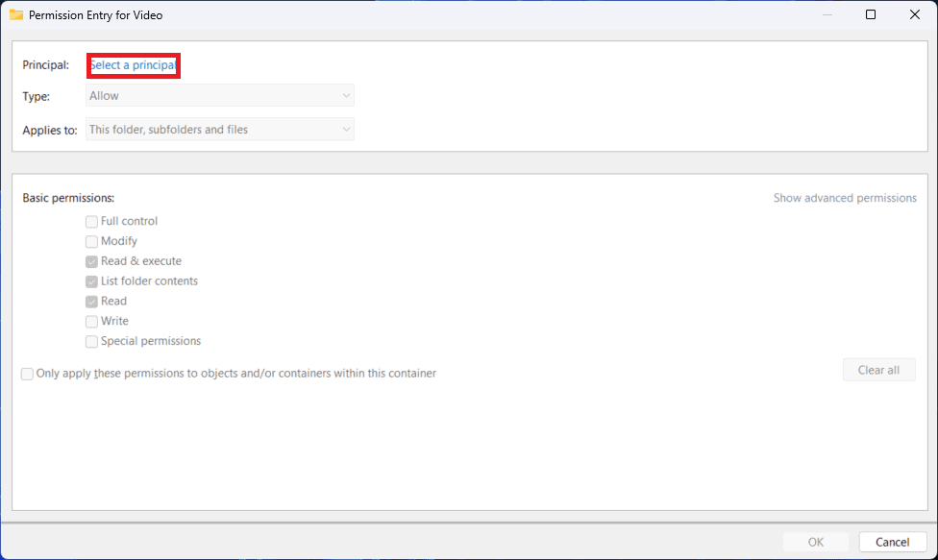Click the Cancel button
This screenshot has height=560, width=938.
click(893, 543)
